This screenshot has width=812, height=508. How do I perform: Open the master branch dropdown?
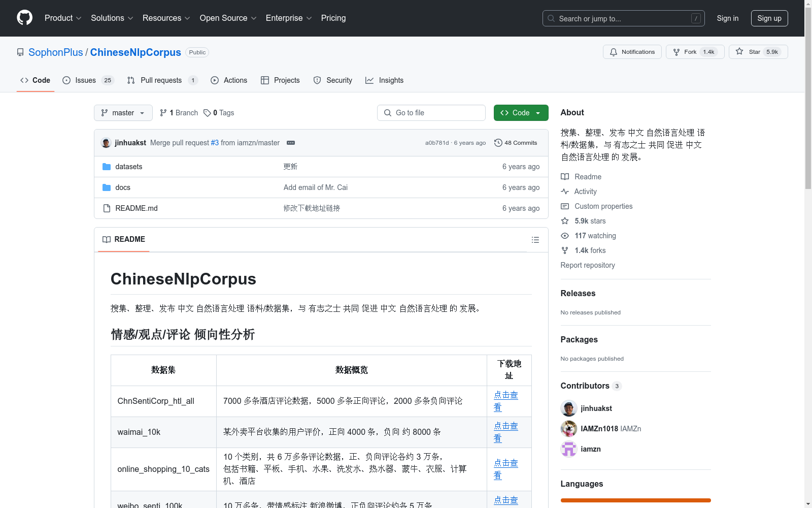pos(123,113)
